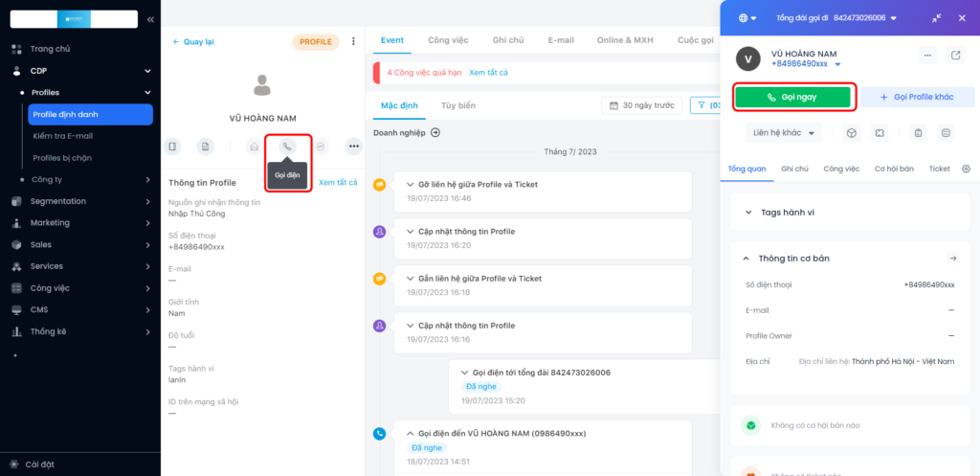Click the email icon in profile actions

point(254,147)
